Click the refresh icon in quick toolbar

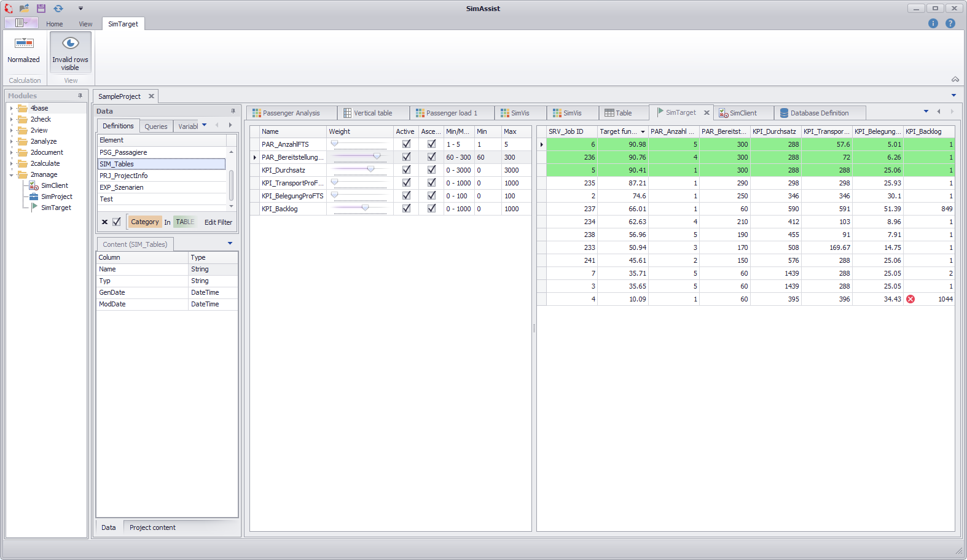(58, 9)
